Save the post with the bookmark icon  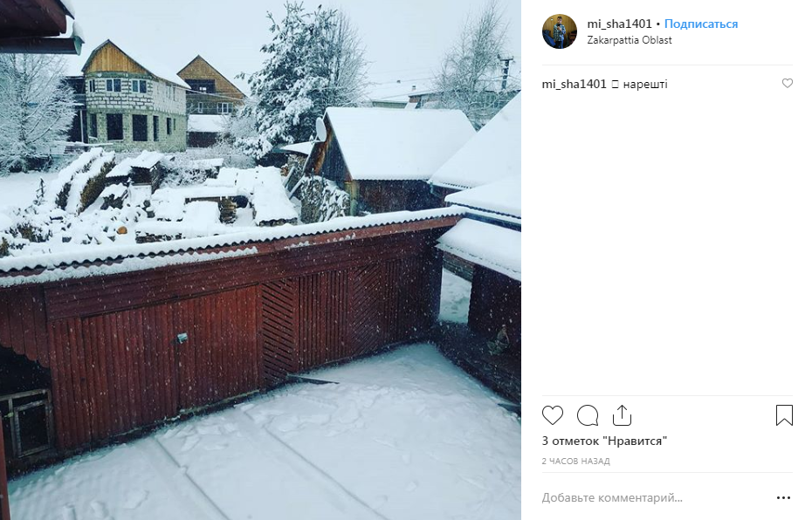point(784,415)
